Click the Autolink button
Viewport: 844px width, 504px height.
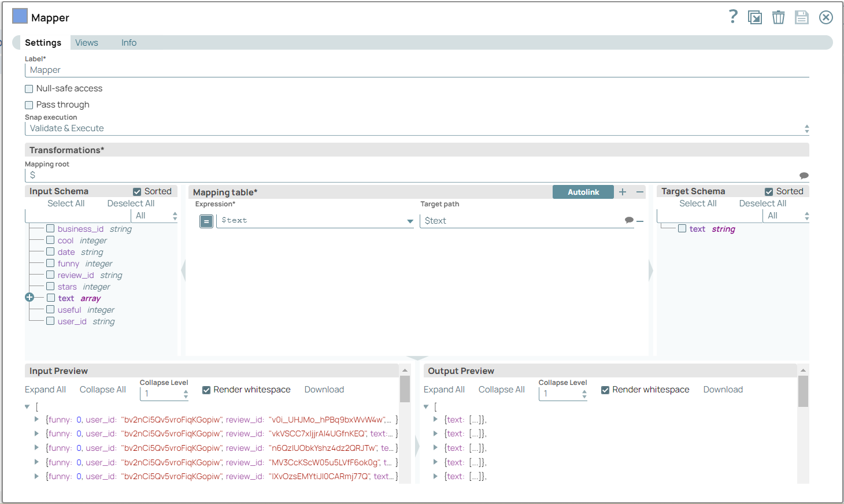583,191
